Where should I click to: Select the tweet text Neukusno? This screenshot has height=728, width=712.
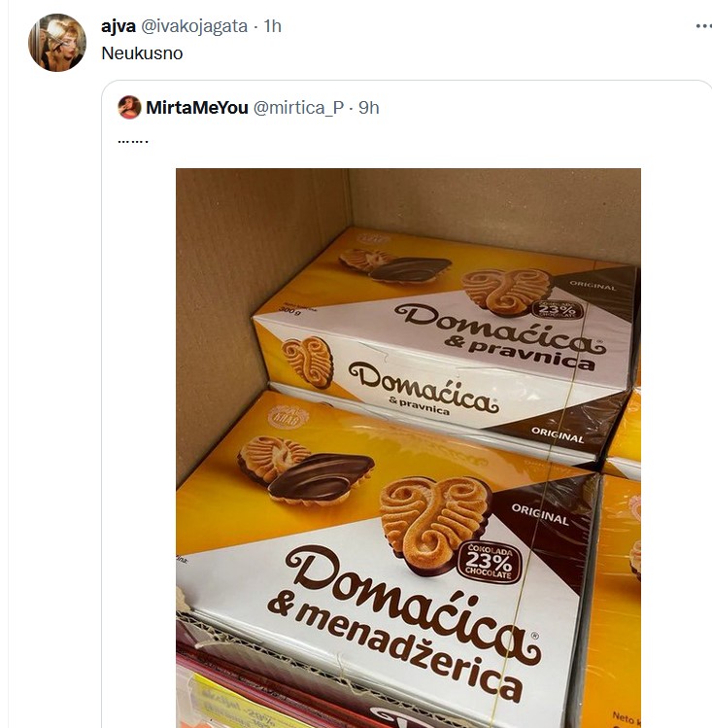click(x=142, y=53)
